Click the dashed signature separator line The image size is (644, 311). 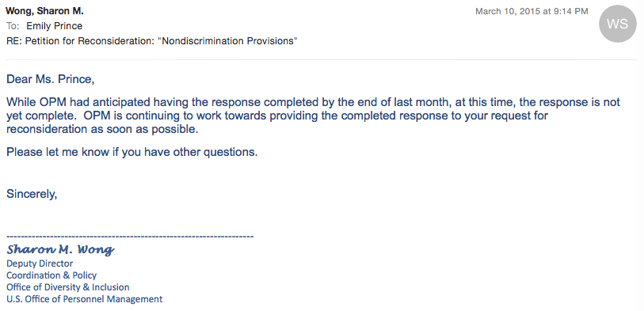(x=130, y=237)
